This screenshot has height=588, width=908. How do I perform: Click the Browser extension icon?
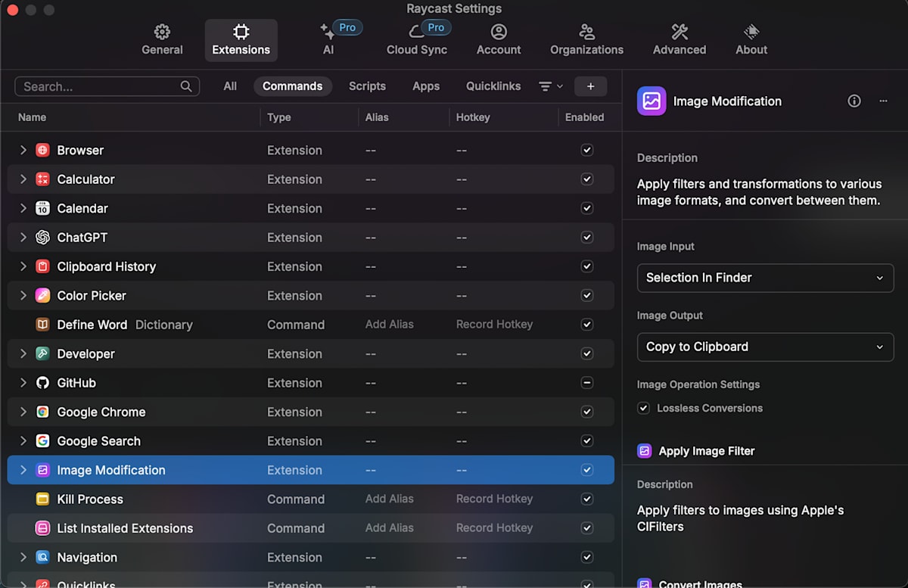point(43,150)
